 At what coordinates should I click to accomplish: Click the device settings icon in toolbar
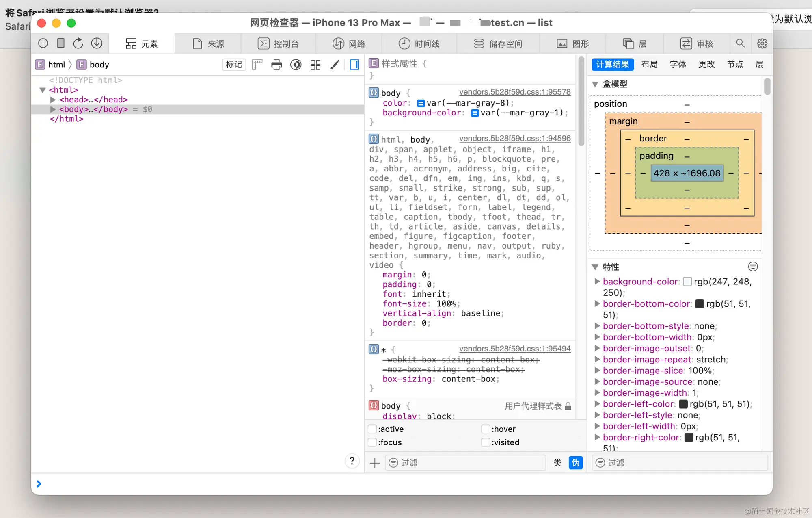61,43
